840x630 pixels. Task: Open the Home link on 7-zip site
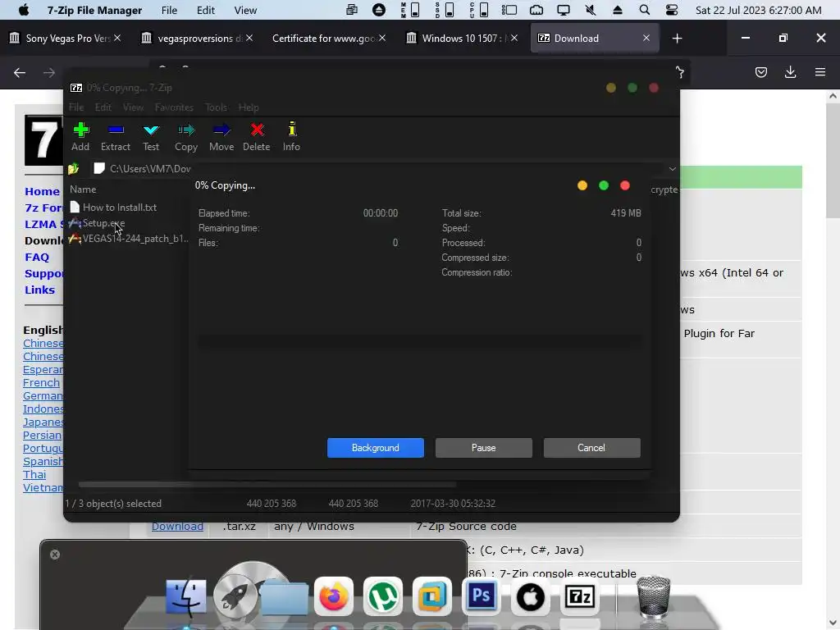tap(43, 191)
